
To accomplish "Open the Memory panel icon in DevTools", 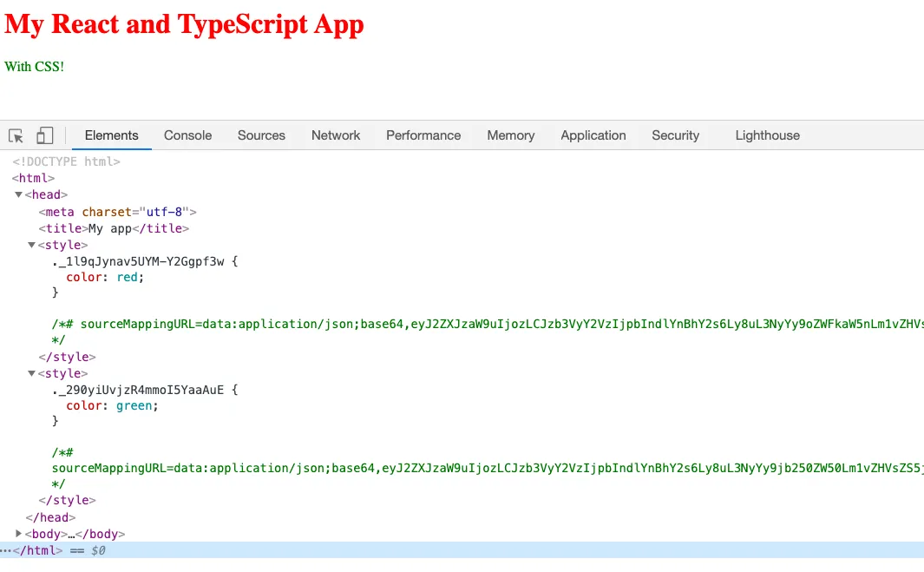I will [510, 135].
